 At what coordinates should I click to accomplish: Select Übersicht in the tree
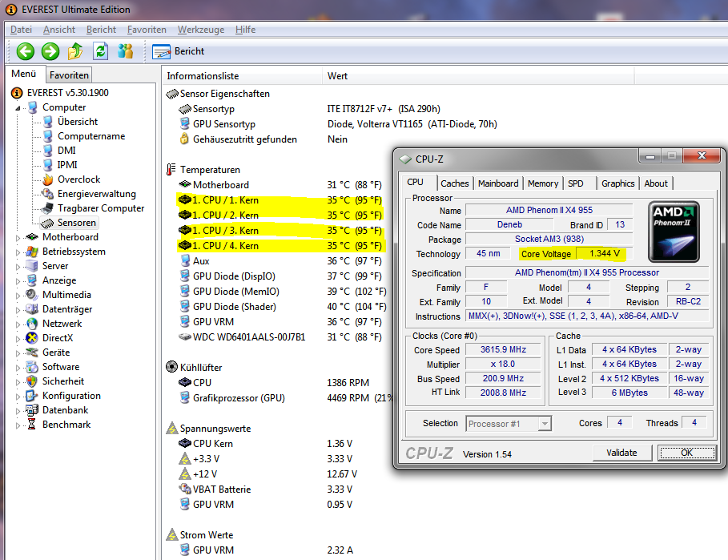pos(78,122)
